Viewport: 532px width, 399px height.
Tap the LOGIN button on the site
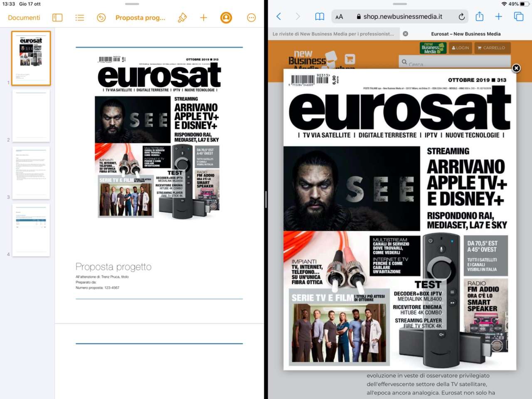point(460,48)
